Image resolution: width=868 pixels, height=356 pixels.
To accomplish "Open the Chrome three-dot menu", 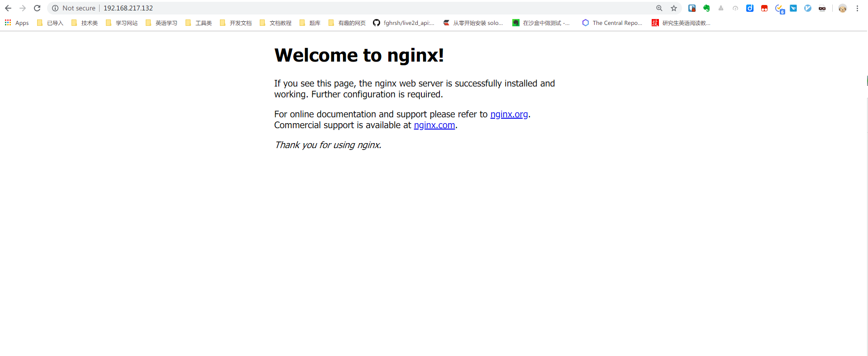I will tap(857, 8).
